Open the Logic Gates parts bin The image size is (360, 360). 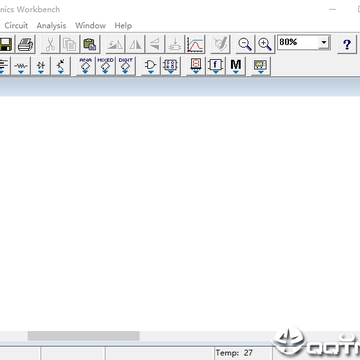(x=151, y=66)
